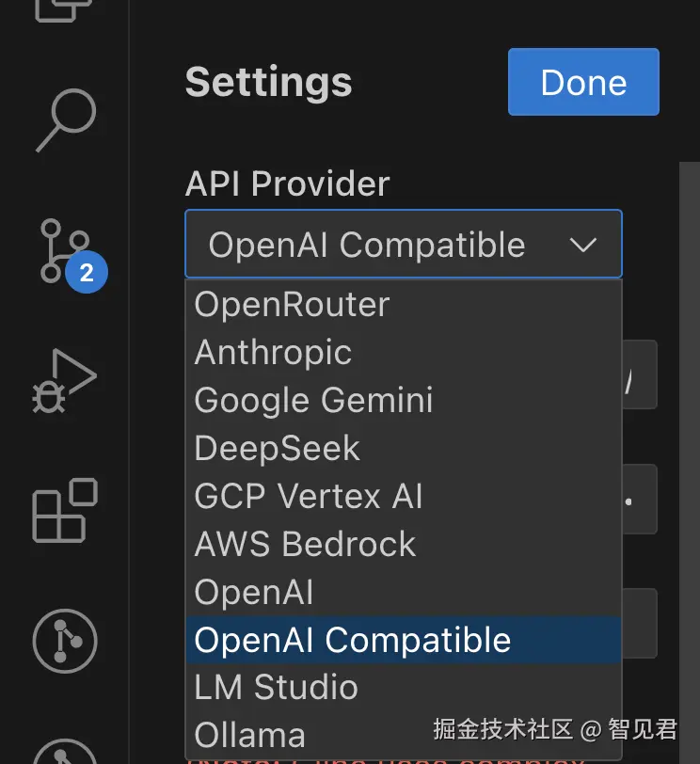Open the Search view in activity bar
The width and height of the screenshot is (700, 764).
pos(65,119)
